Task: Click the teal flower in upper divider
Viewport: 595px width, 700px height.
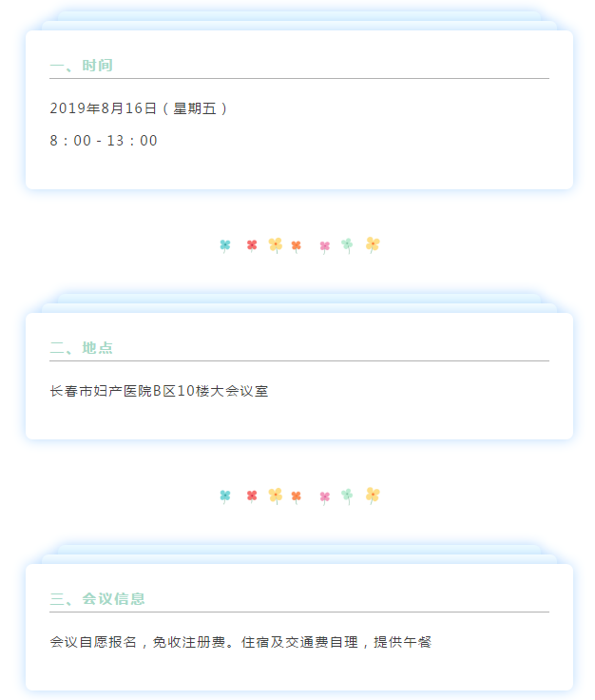Action: tap(225, 246)
